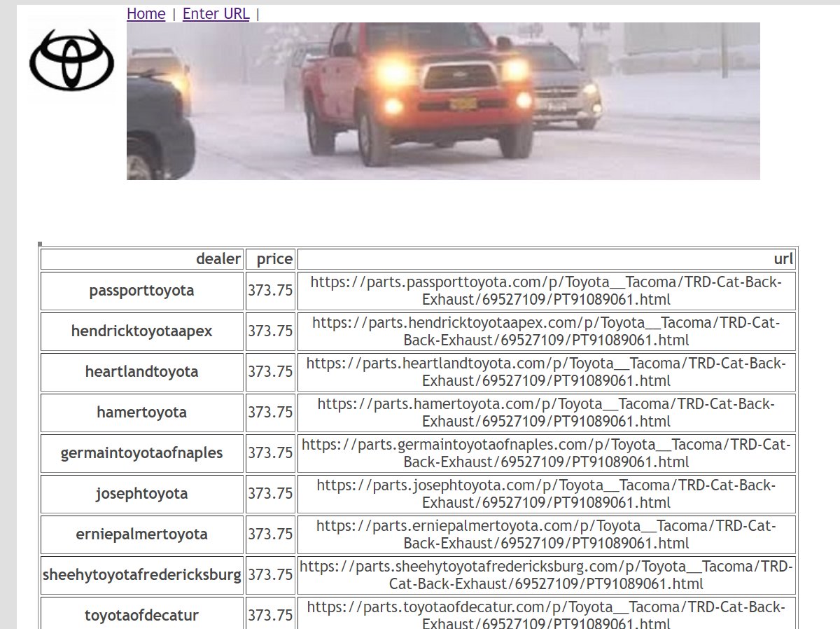The width and height of the screenshot is (840, 629).
Task: Select the passporttoyota dealer cell
Action: coord(142,291)
